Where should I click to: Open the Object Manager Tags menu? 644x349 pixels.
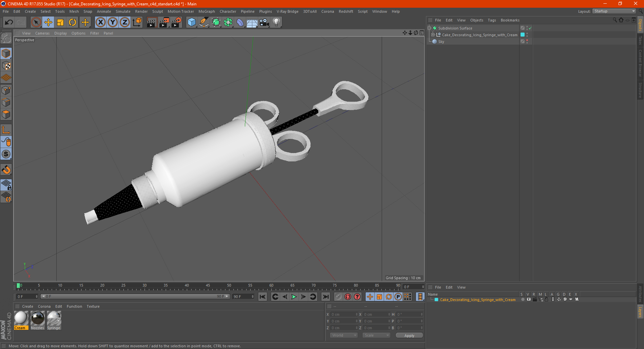click(492, 20)
